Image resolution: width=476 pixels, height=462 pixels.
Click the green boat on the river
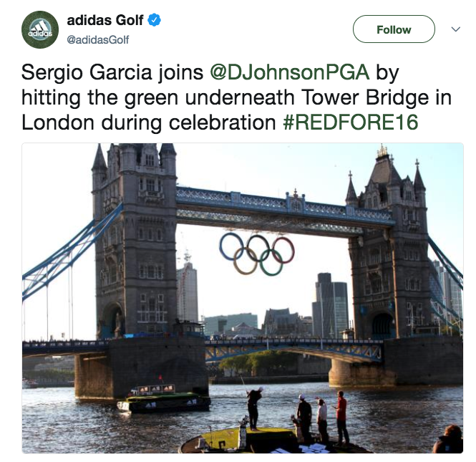[164, 399]
